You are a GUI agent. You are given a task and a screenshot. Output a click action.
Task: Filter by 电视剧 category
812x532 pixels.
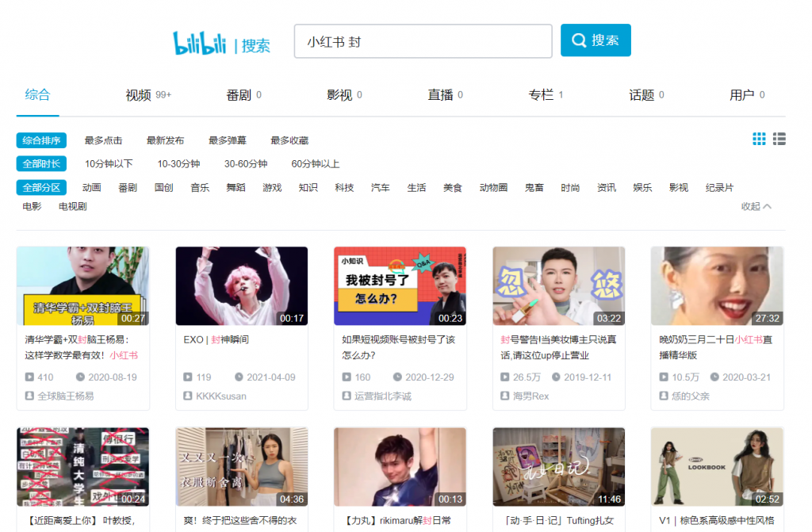[72, 206]
